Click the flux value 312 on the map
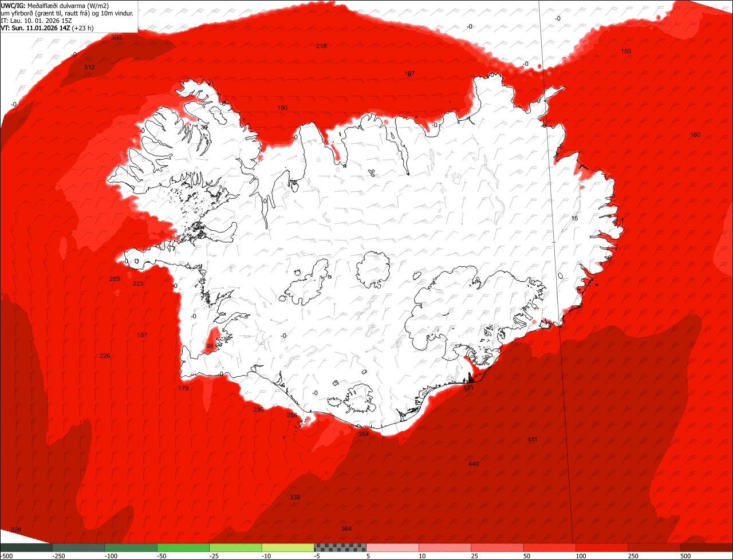The image size is (733, 560). [x=89, y=67]
